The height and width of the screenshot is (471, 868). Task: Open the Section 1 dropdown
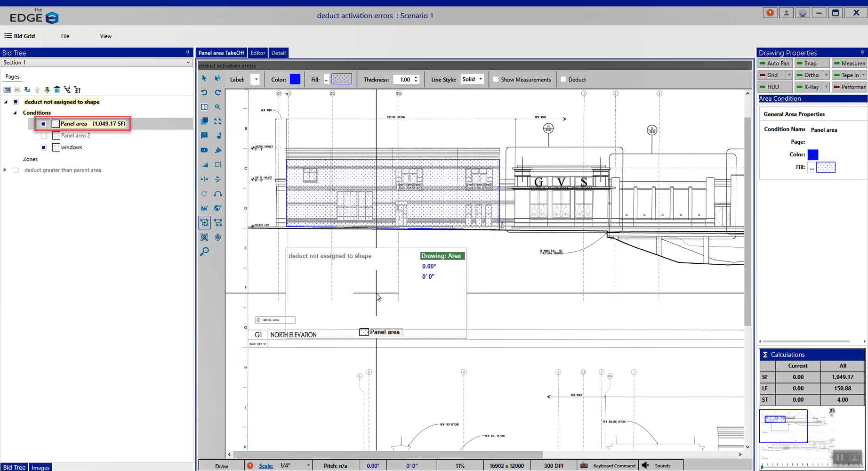(x=96, y=63)
